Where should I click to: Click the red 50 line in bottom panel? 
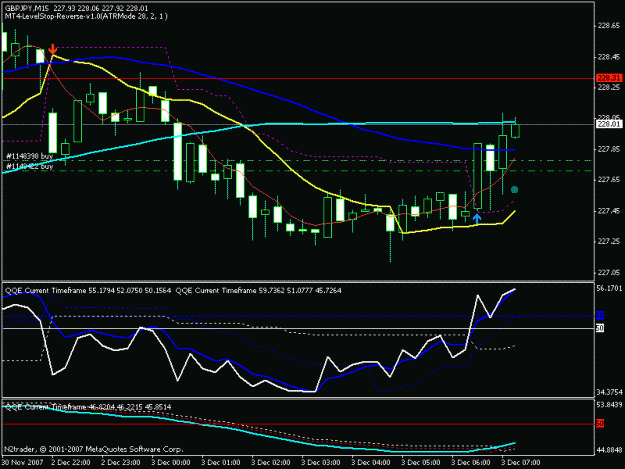[298, 424]
